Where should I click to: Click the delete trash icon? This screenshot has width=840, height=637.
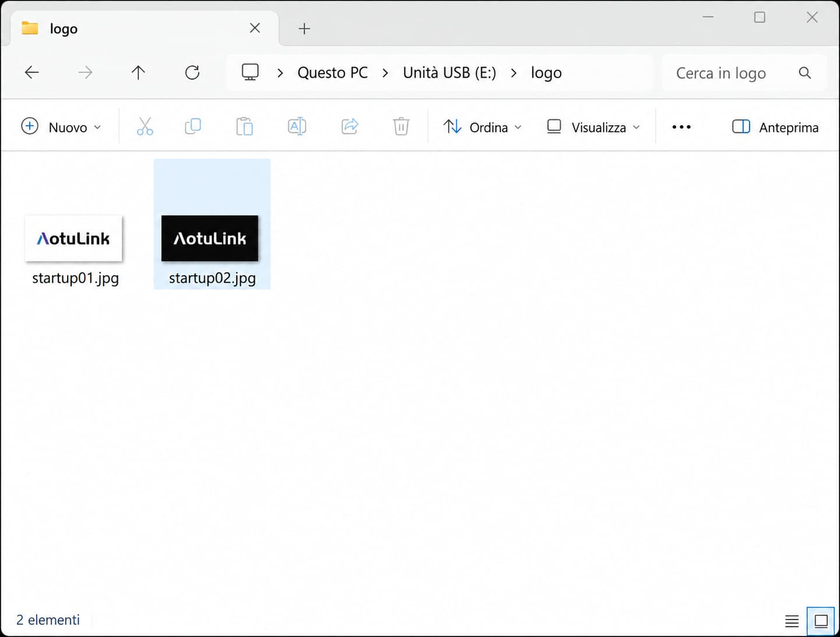pos(401,127)
